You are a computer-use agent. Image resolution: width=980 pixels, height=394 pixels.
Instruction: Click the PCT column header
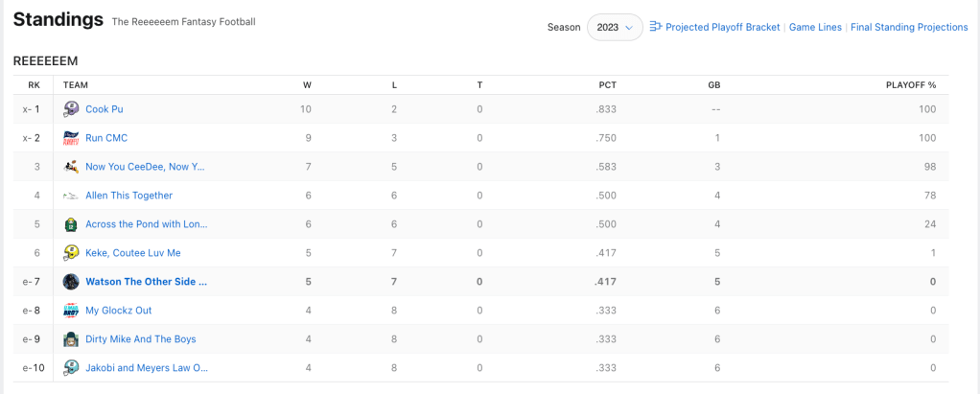click(x=607, y=85)
